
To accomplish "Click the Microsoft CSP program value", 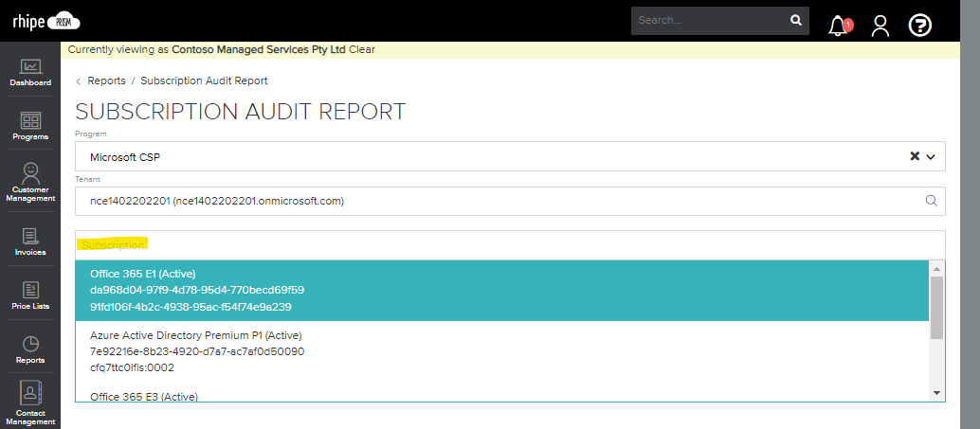I will pos(125,157).
